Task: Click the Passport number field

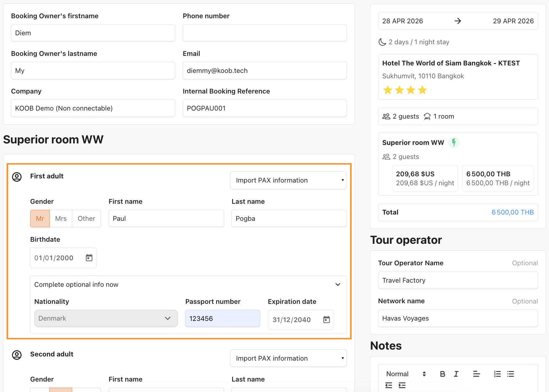Action: click(x=223, y=318)
